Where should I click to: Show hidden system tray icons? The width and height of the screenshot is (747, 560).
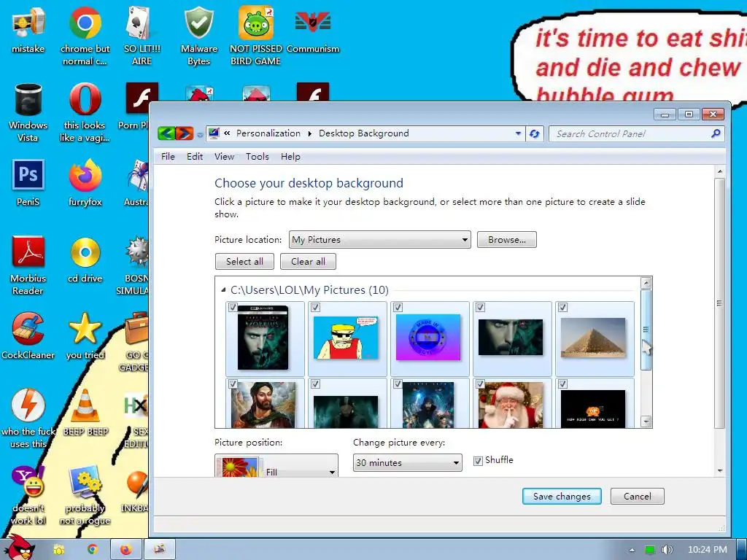[x=632, y=550]
